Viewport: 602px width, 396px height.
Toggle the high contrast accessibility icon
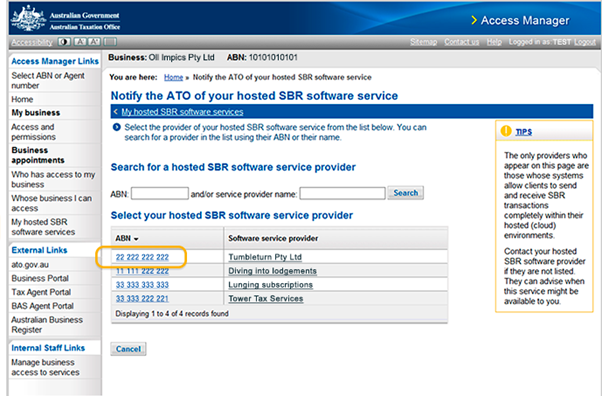(64, 41)
